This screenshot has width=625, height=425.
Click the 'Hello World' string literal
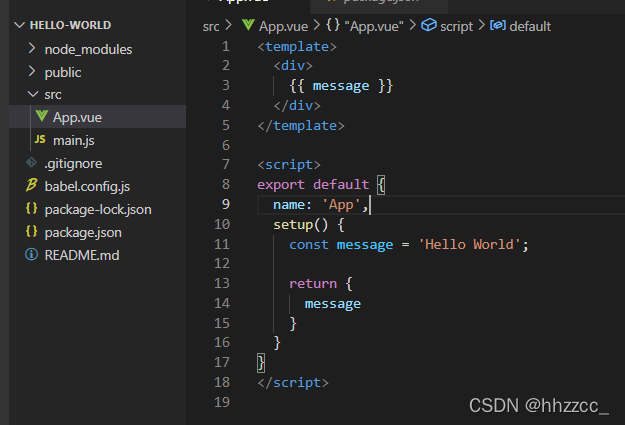[469, 244]
